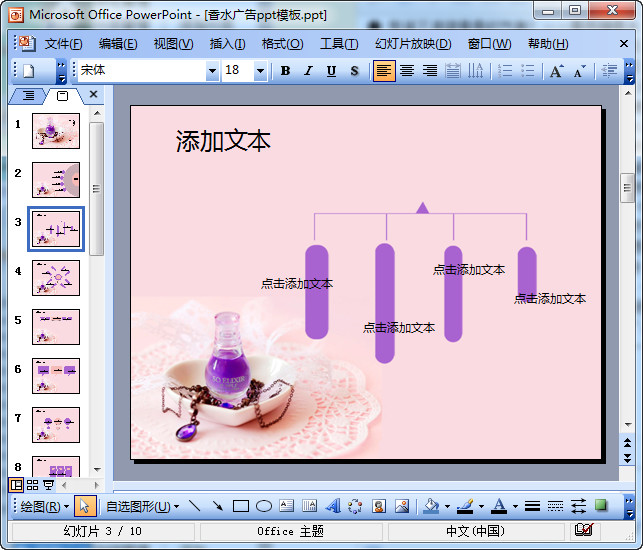Open the font size dropdown
Screen dimensions: 643x550
click(260, 71)
